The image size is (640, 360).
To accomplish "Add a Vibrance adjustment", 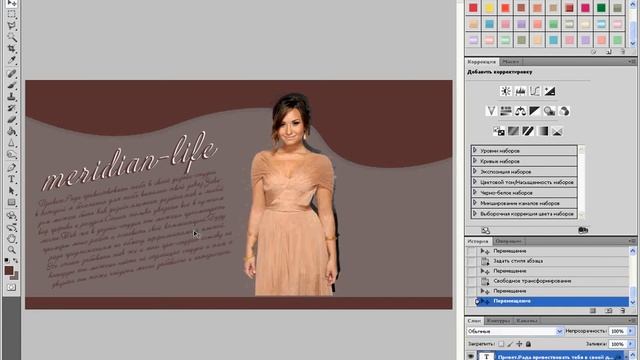I will click(x=491, y=111).
